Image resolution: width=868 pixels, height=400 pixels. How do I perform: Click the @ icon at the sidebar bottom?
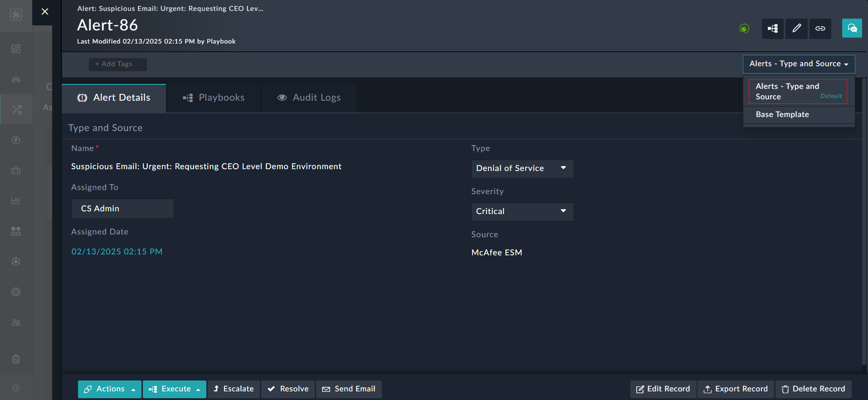pyautogui.click(x=16, y=388)
